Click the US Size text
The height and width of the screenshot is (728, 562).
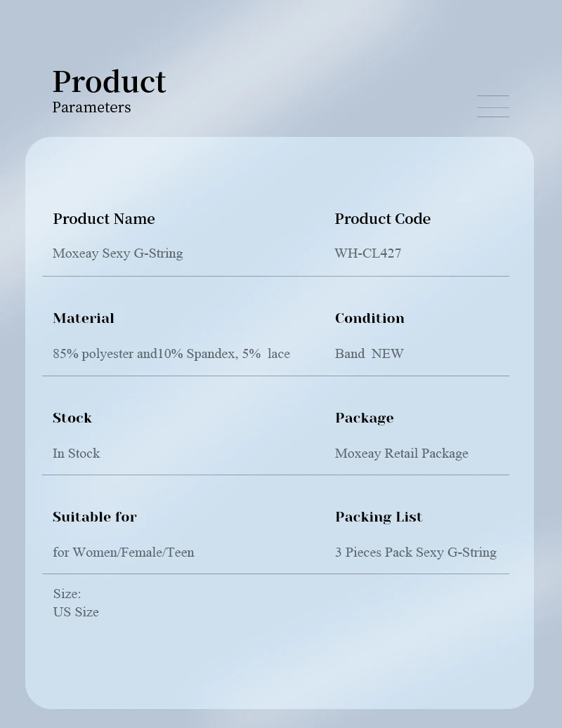coord(76,612)
